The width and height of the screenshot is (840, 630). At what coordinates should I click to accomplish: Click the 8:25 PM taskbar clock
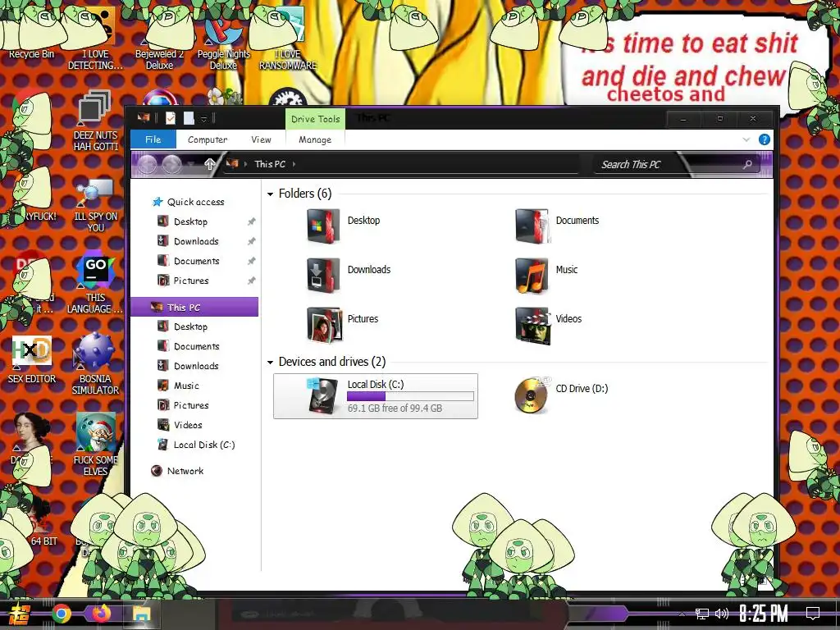pyautogui.click(x=764, y=614)
